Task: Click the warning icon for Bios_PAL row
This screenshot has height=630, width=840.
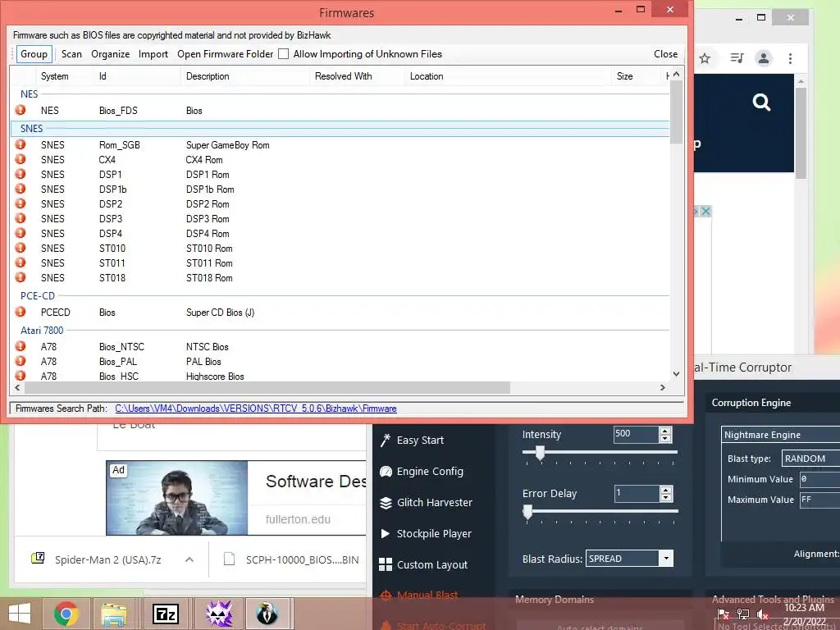Action: point(21,361)
